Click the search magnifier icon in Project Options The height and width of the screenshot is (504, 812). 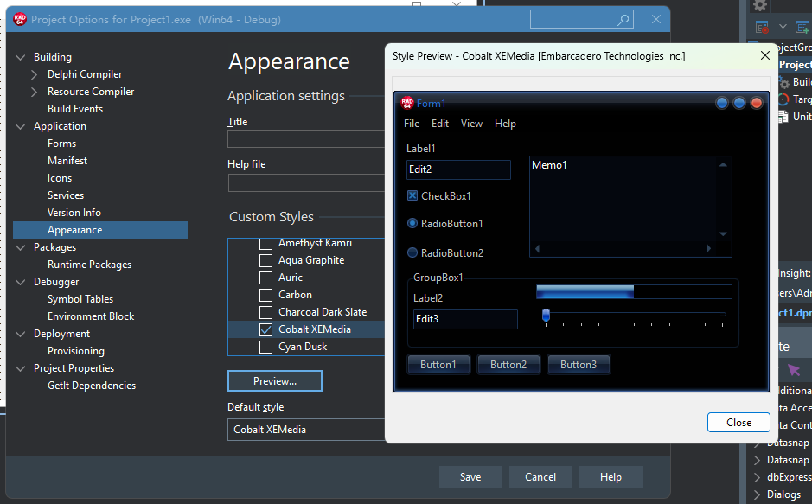623,20
